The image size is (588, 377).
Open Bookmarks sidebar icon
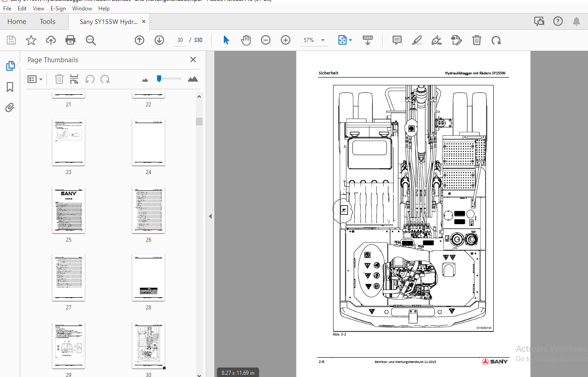pos(10,87)
